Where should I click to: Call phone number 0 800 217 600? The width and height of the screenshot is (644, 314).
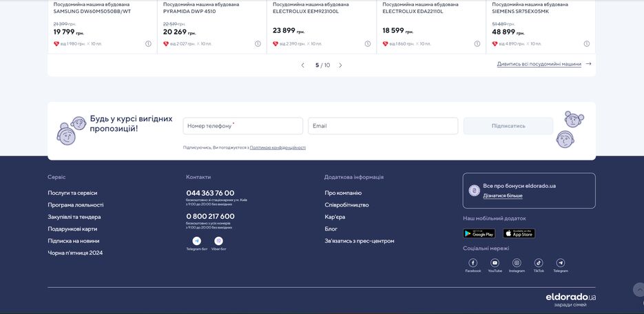210,216
